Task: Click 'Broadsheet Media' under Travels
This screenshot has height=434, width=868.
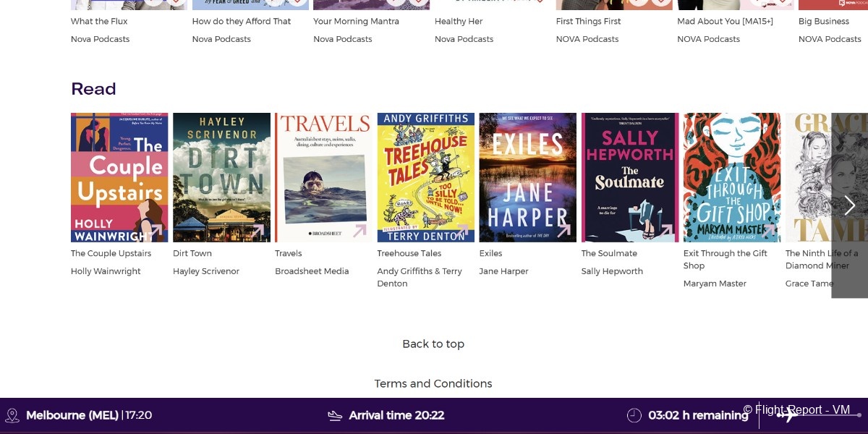Action: (x=312, y=271)
